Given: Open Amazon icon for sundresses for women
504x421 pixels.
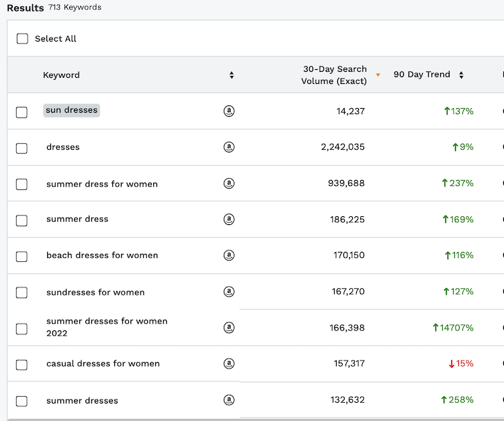Looking at the screenshot, I should (x=229, y=291).
